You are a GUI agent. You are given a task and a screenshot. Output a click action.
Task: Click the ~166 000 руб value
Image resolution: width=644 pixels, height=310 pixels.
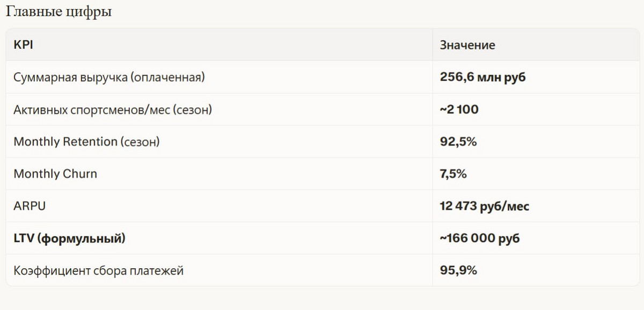coord(480,238)
